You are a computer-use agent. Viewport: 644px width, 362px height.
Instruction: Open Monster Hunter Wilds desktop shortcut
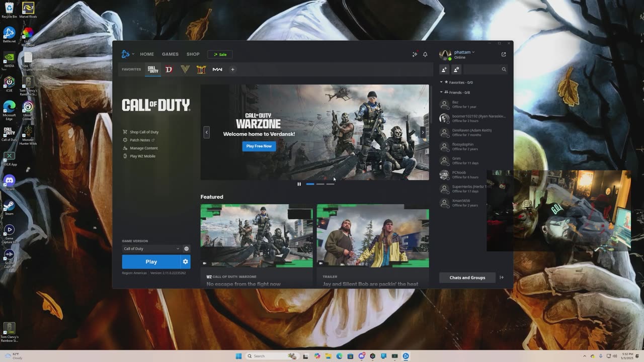click(28, 135)
